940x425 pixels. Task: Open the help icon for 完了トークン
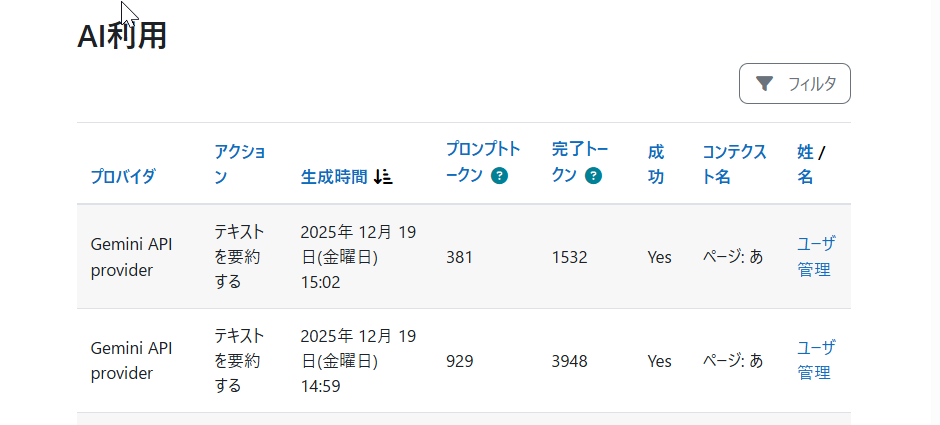point(593,176)
